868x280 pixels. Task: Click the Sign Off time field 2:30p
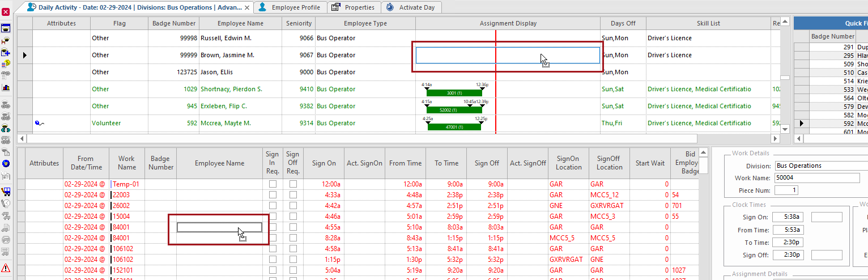pos(788,255)
